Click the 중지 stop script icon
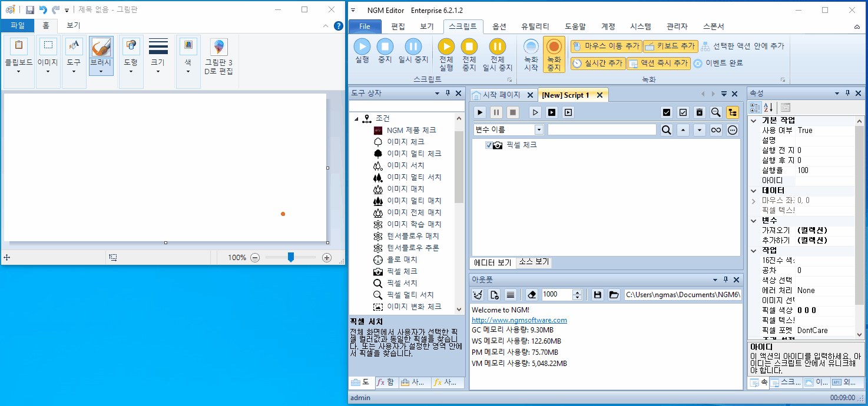This screenshot has width=868, height=406. click(x=385, y=46)
